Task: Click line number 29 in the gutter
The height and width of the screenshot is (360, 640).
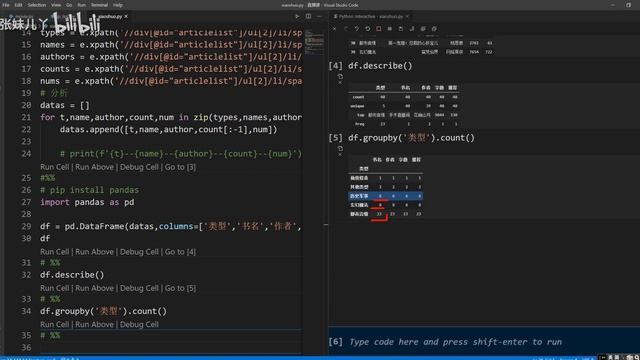Action: (26, 226)
